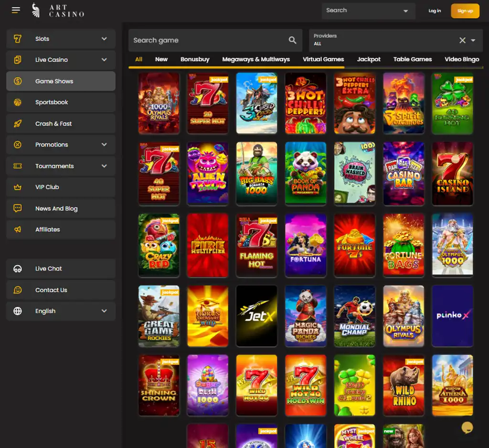This screenshot has height=448, width=489.
Task: Launch the Plinko X game
Action: click(453, 316)
